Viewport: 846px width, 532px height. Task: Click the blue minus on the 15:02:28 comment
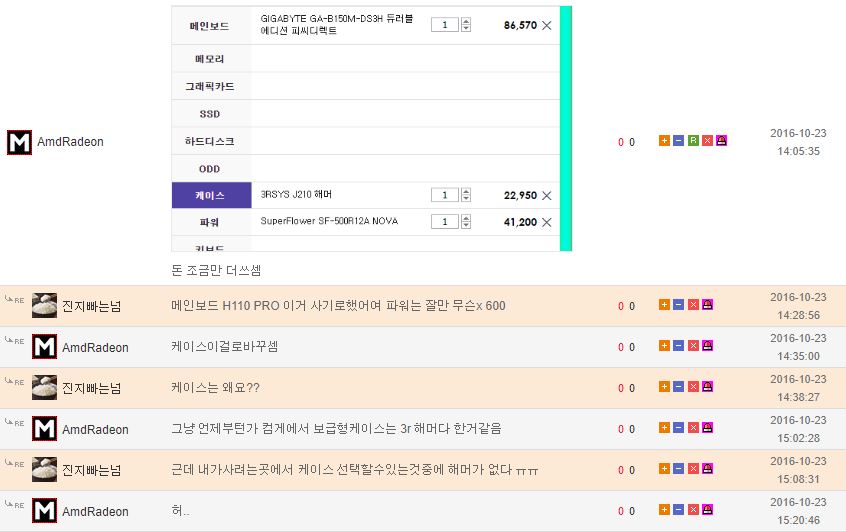click(679, 428)
